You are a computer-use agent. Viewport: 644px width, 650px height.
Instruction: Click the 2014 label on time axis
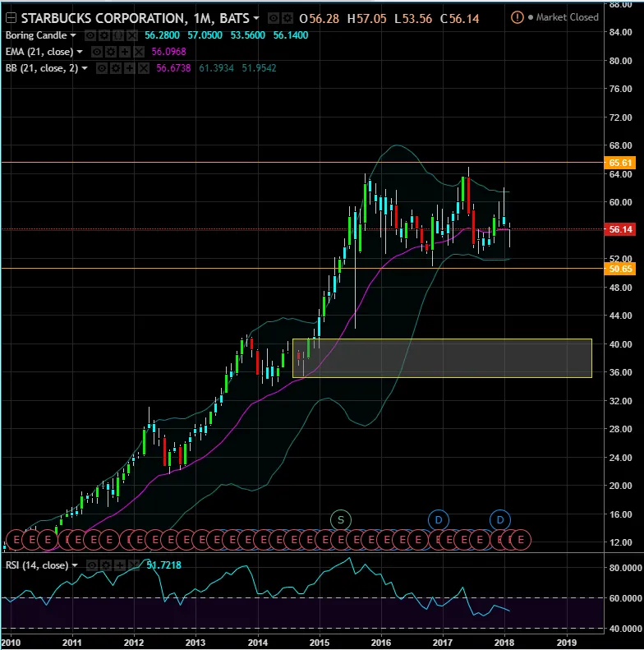pos(257,643)
